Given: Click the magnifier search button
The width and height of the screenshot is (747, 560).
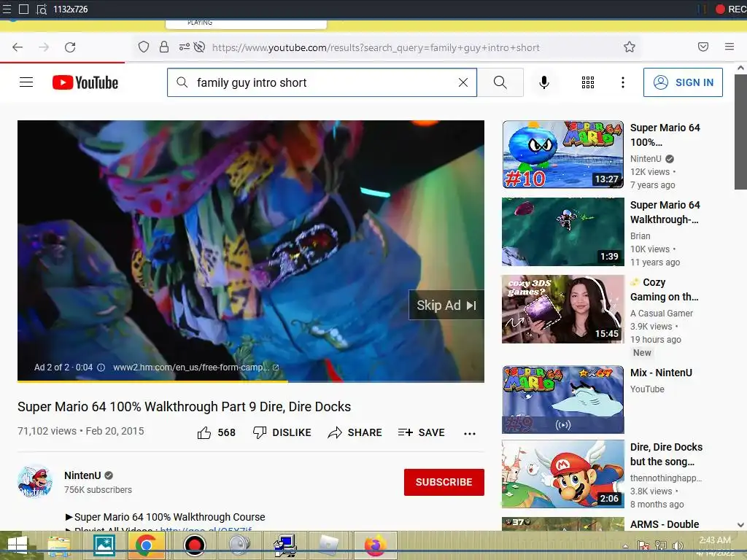Looking at the screenshot, I should [500, 82].
